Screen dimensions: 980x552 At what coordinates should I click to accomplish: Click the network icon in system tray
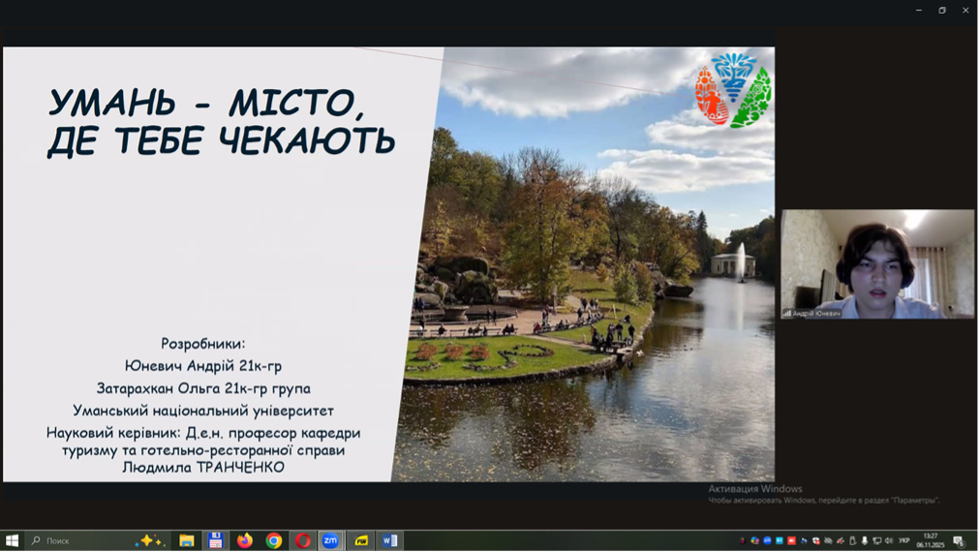click(877, 540)
